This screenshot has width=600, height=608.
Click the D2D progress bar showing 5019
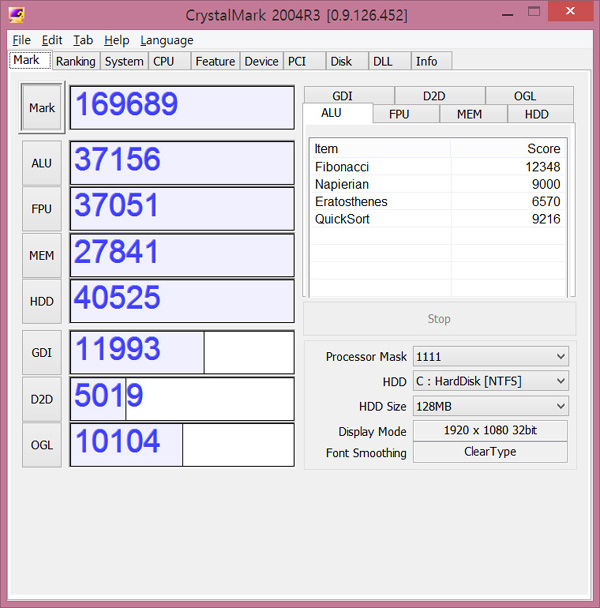click(182, 399)
